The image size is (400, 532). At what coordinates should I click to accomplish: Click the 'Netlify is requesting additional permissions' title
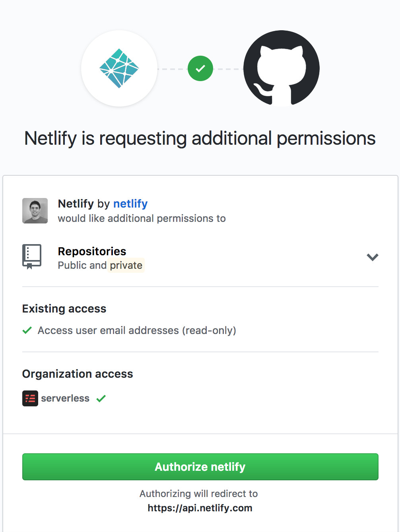point(200,138)
